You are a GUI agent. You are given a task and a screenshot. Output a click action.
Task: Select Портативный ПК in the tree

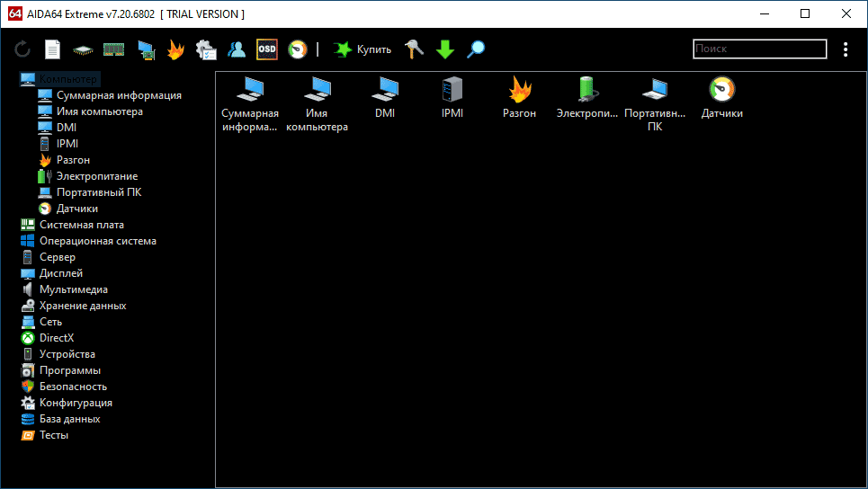98,192
